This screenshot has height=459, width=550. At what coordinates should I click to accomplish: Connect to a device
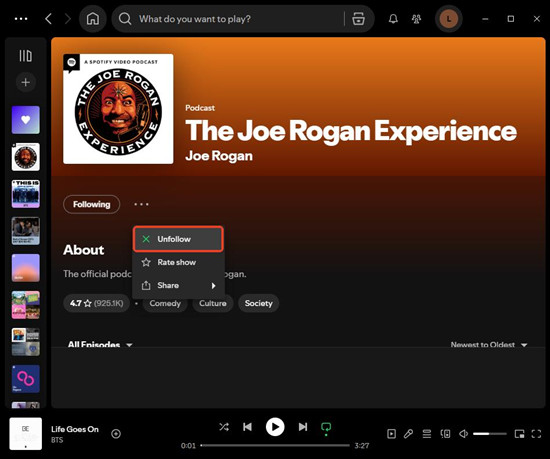(x=445, y=434)
